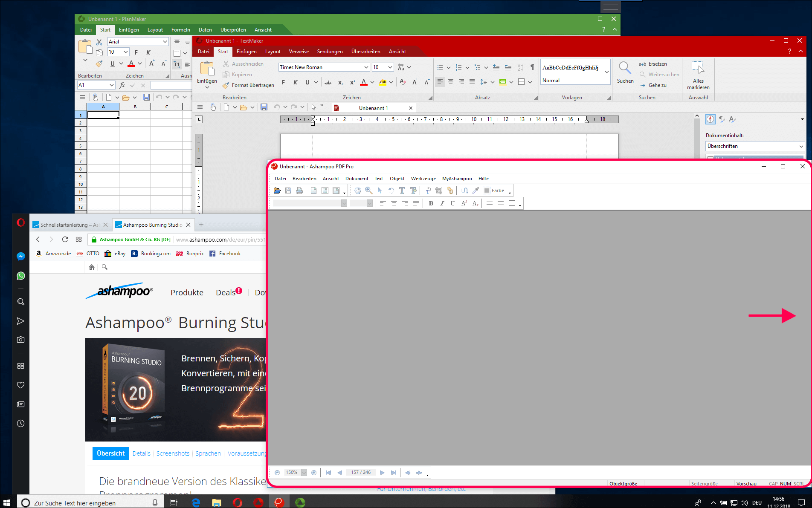Select eyedropper tool in PDF Pro
The height and width of the screenshot is (508, 812).
[476, 190]
